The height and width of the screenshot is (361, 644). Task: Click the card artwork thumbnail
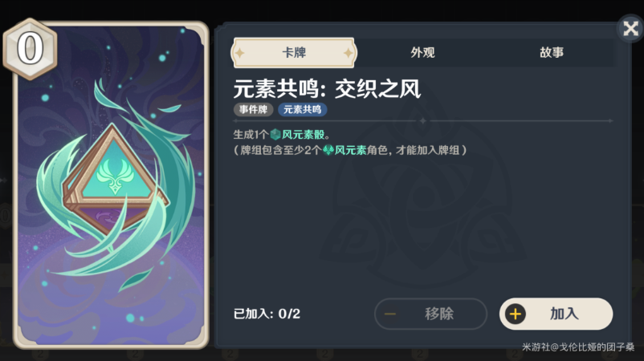point(111,185)
